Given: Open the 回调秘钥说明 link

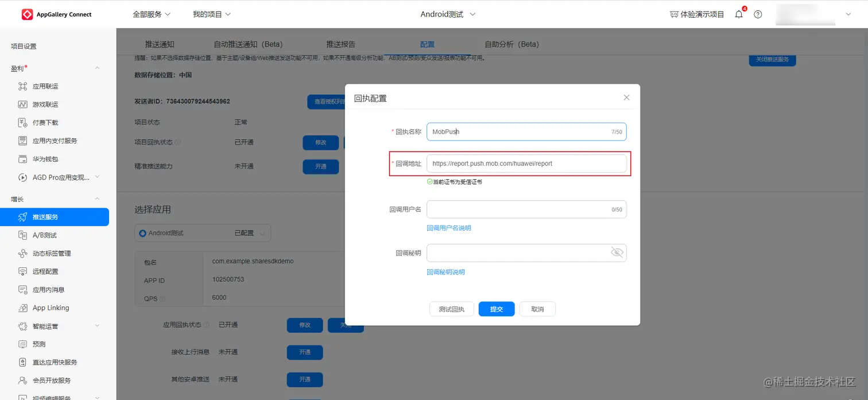Looking at the screenshot, I should click(445, 272).
